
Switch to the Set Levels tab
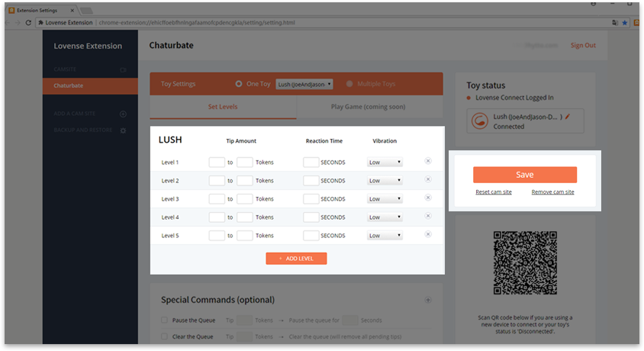[223, 107]
